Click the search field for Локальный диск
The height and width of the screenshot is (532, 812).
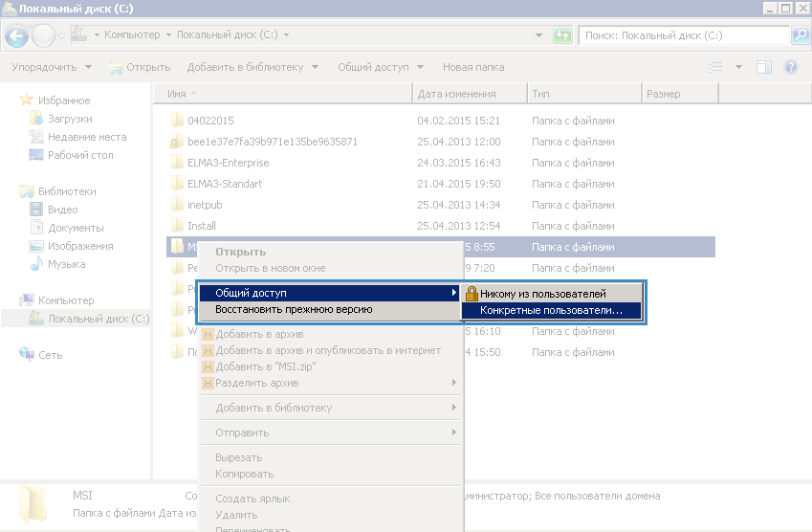(684, 35)
